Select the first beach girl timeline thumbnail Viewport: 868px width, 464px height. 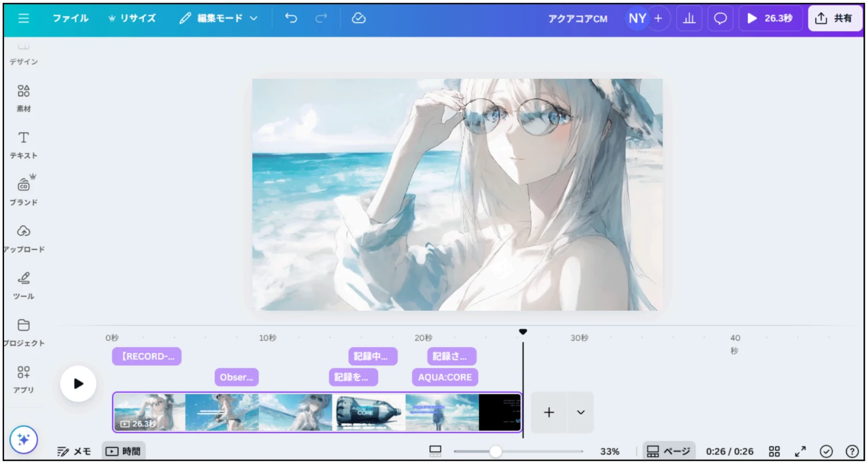(x=150, y=412)
